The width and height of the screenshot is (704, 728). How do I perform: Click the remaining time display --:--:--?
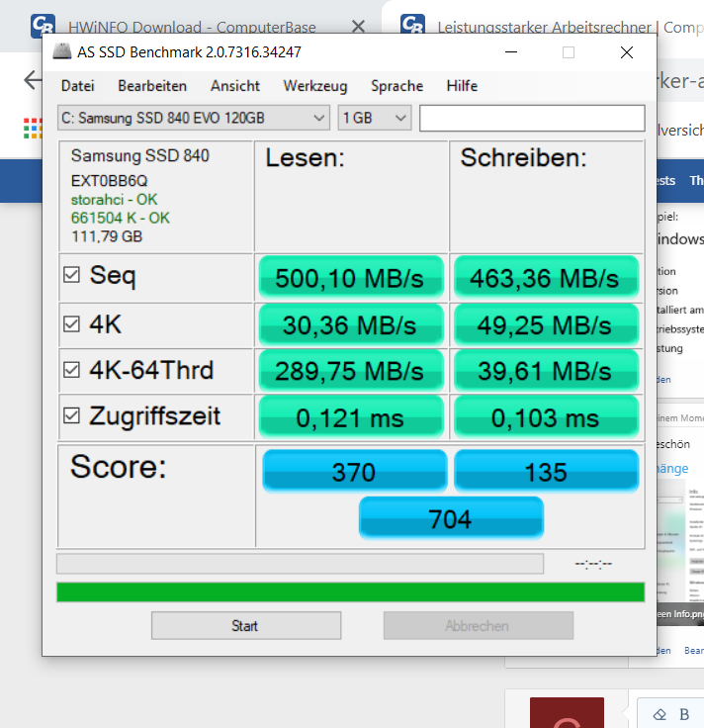coord(593,564)
